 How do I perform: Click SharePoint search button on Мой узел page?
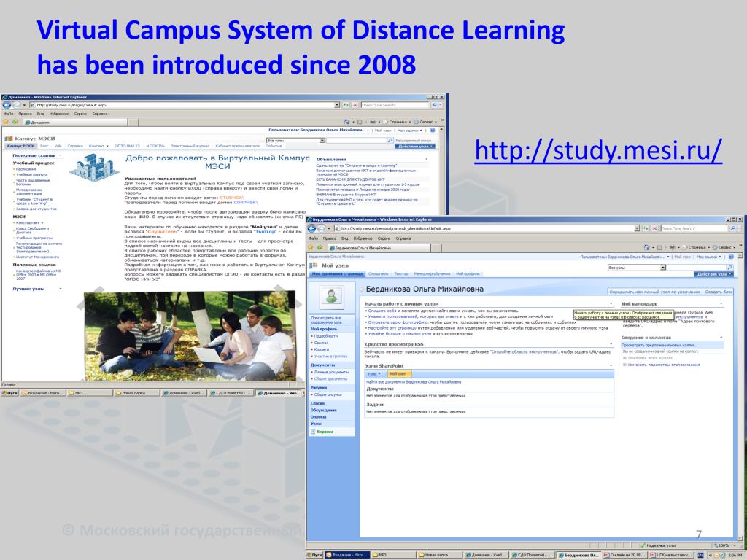729,268
